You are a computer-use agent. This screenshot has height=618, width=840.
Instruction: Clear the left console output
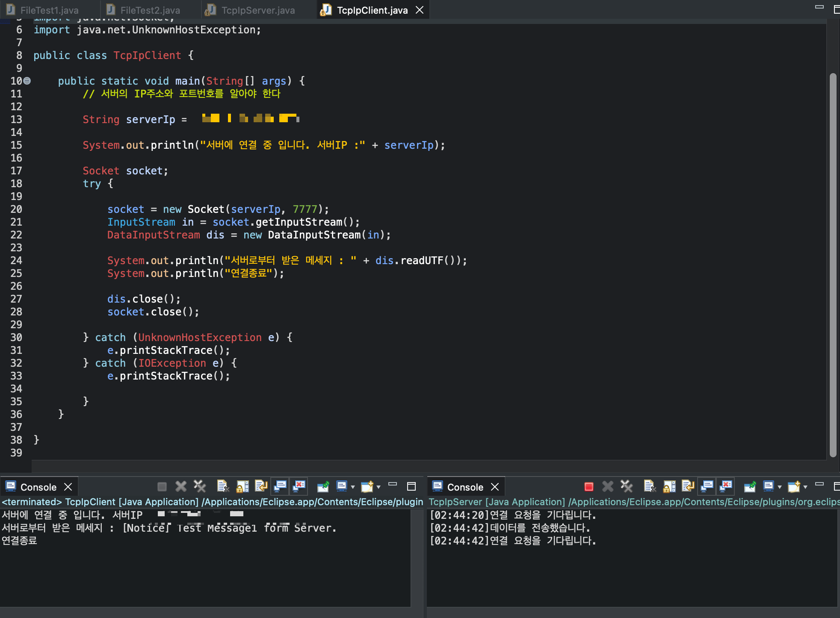pos(222,486)
